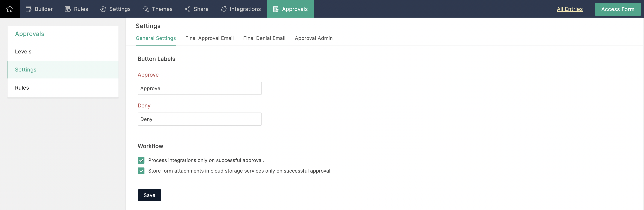Toggle store attachments on successful approval
The image size is (644, 210).
click(141, 170)
